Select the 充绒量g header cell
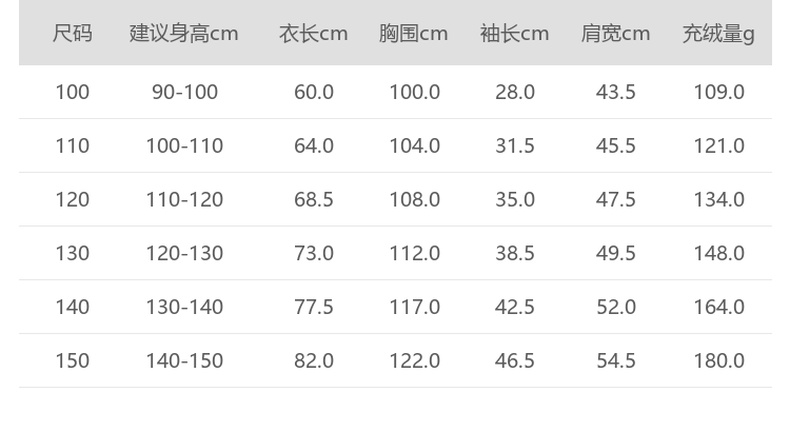Image resolution: width=790 pixels, height=431 pixels. coord(718,33)
